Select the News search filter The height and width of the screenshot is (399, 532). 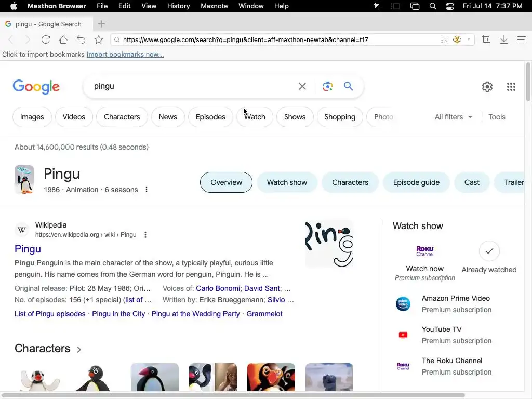point(168,117)
